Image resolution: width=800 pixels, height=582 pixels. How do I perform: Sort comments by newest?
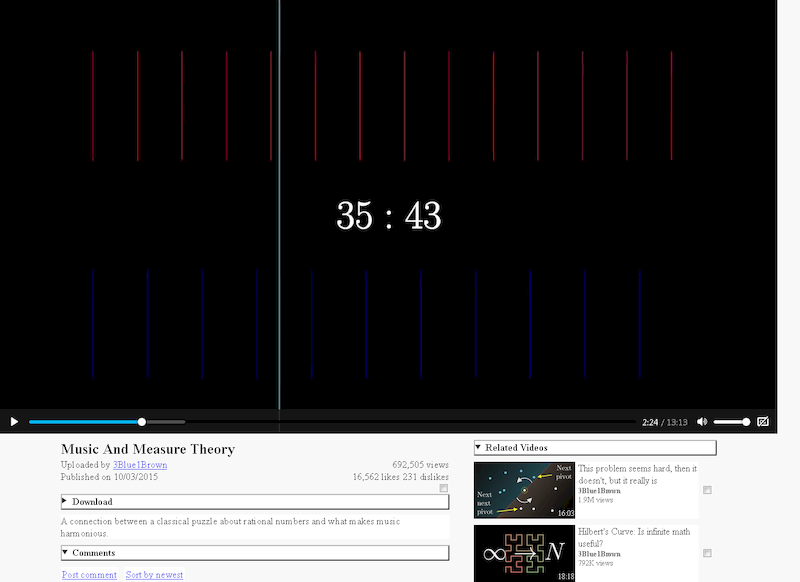click(154, 575)
